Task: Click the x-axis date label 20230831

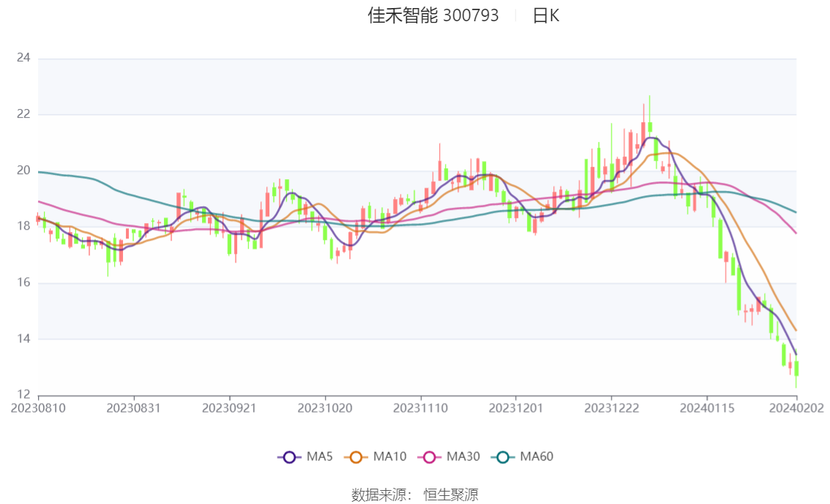Action: pos(133,408)
